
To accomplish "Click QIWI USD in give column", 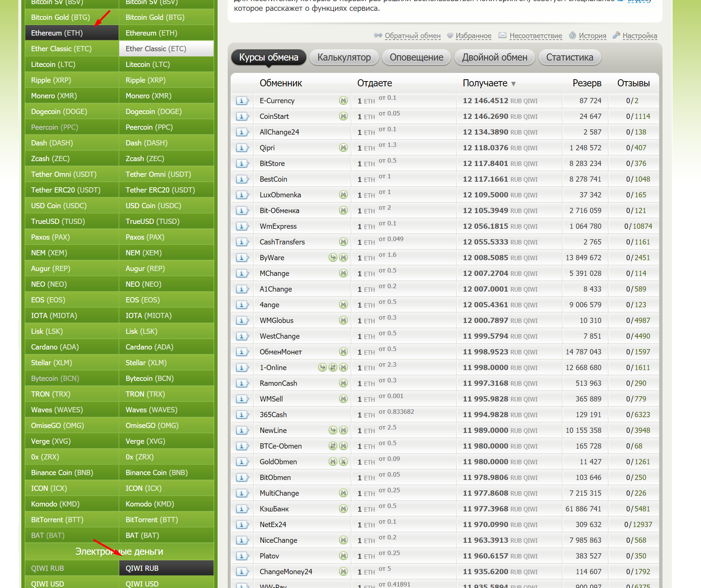I will coord(72,583).
